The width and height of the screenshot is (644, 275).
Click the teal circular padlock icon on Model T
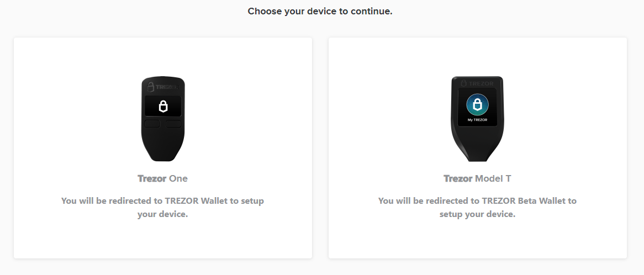click(477, 105)
